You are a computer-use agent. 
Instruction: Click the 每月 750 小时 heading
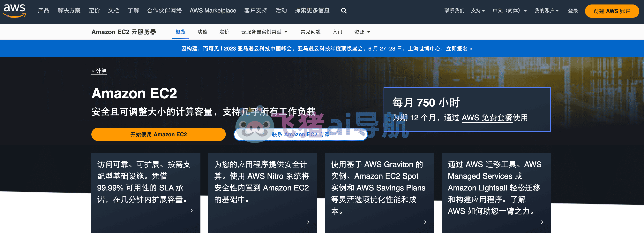click(x=426, y=103)
